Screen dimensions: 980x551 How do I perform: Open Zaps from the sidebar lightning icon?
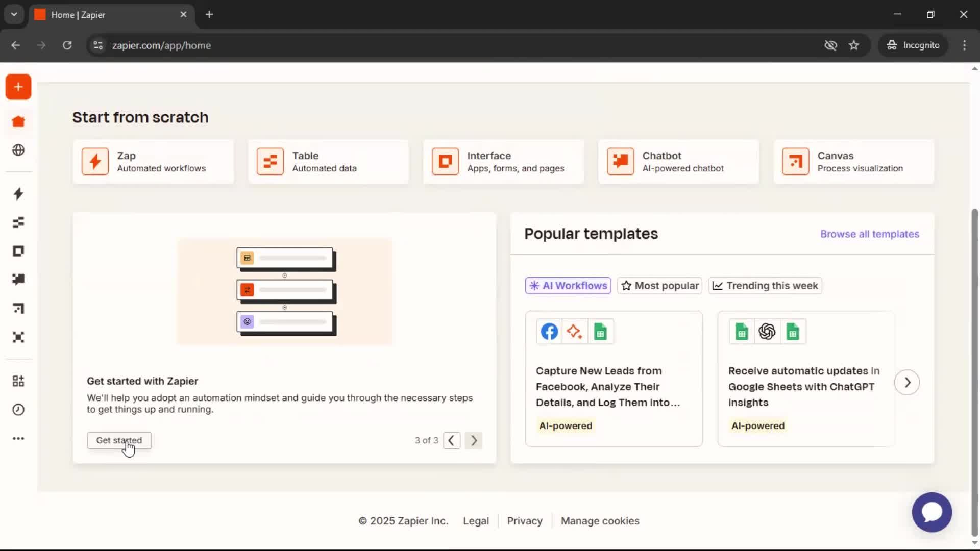pyautogui.click(x=18, y=194)
